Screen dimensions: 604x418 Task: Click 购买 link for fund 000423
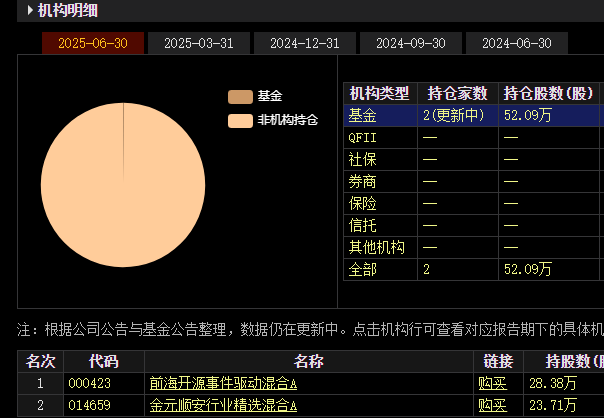pos(493,383)
